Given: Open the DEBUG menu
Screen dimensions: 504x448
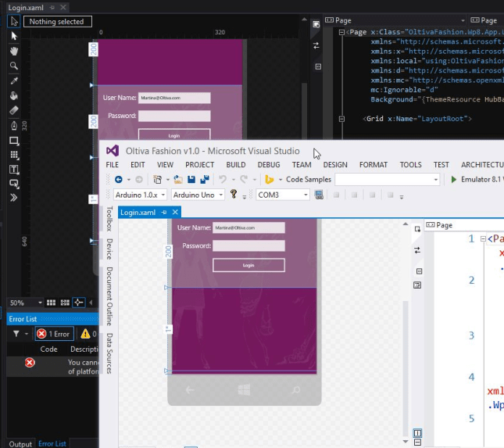Looking at the screenshot, I should tap(268, 165).
